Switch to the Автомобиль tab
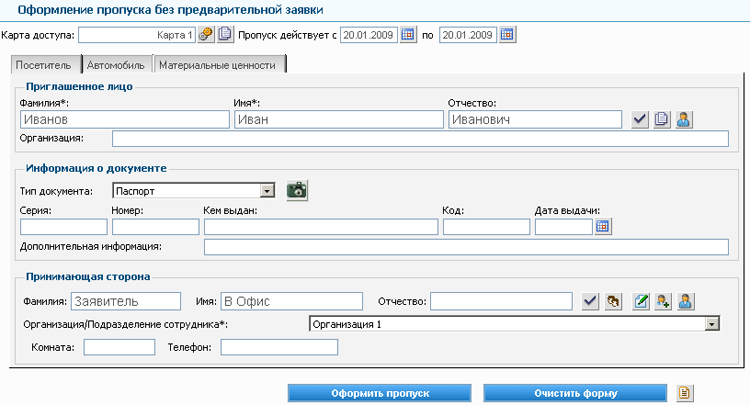Image resolution: width=750 pixels, height=405 pixels. click(115, 65)
